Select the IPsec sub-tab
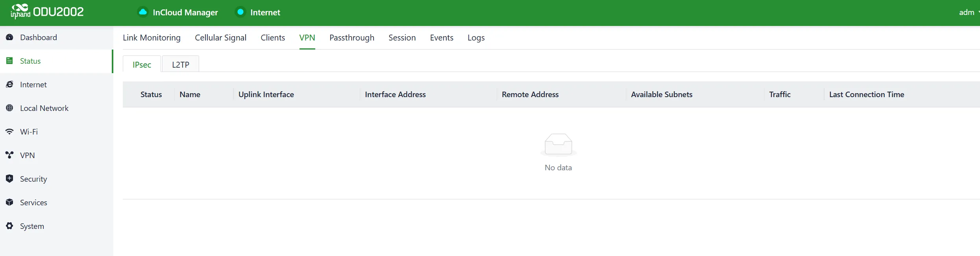980x256 pixels. pyautogui.click(x=142, y=64)
